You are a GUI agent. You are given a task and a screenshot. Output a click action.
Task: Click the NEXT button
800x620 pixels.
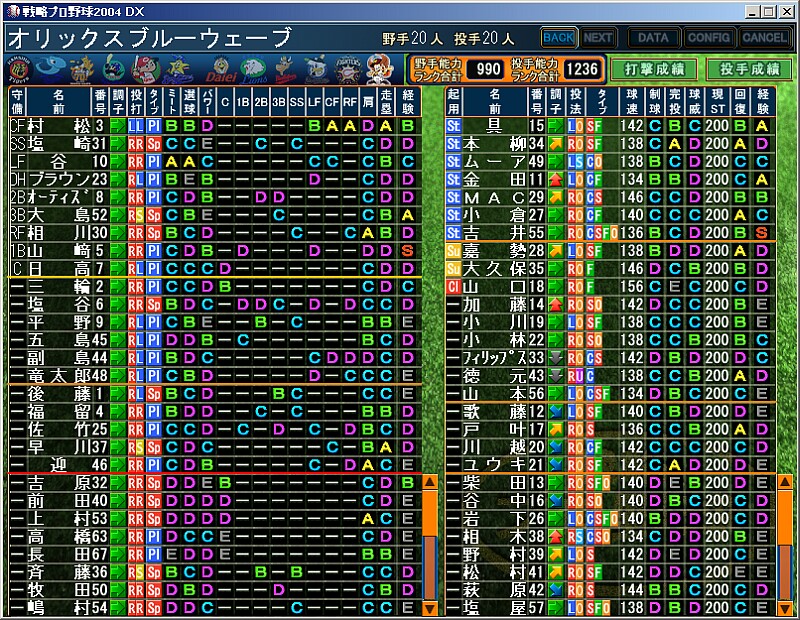(597, 38)
